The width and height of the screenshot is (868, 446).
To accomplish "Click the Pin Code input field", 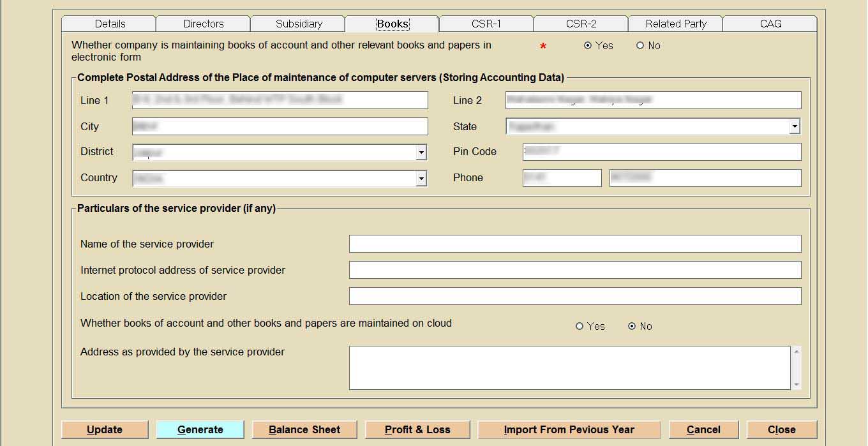I will point(661,152).
